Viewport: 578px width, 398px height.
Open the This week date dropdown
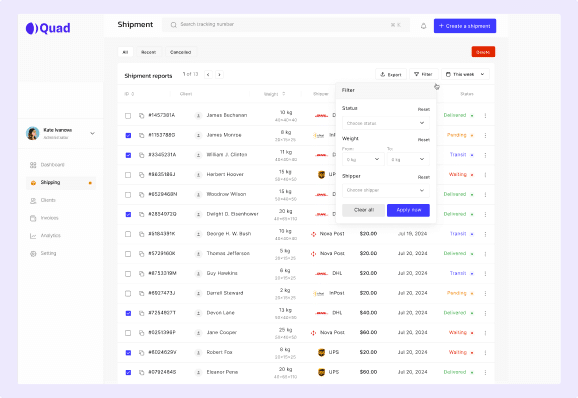click(x=465, y=74)
